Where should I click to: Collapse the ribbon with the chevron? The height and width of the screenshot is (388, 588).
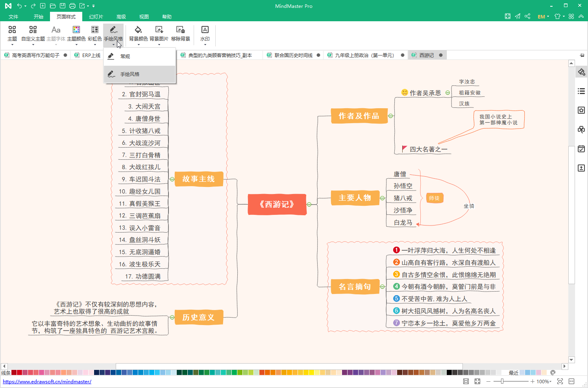581,16
